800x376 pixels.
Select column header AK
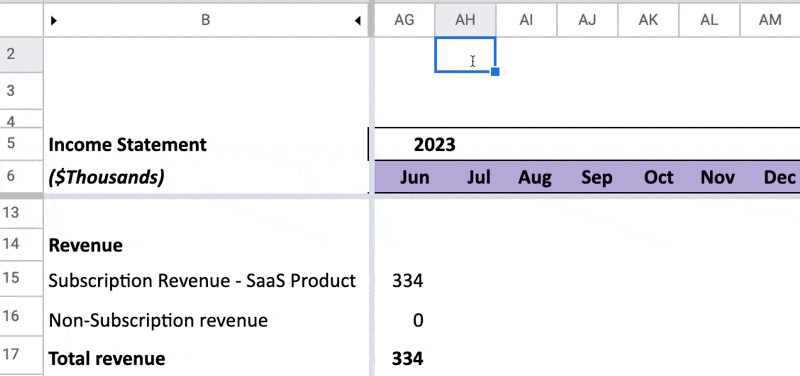coord(648,20)
